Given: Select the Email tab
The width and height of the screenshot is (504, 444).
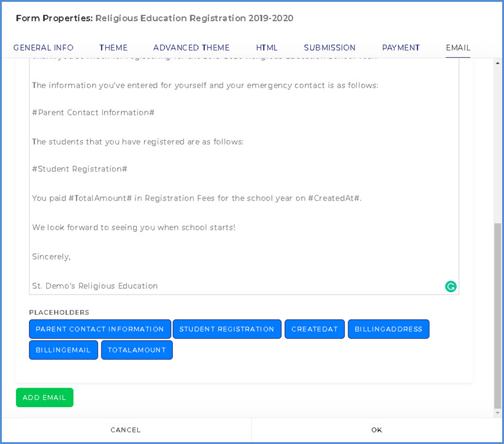Looking at the screenshot, I should [x=458, y=48].
